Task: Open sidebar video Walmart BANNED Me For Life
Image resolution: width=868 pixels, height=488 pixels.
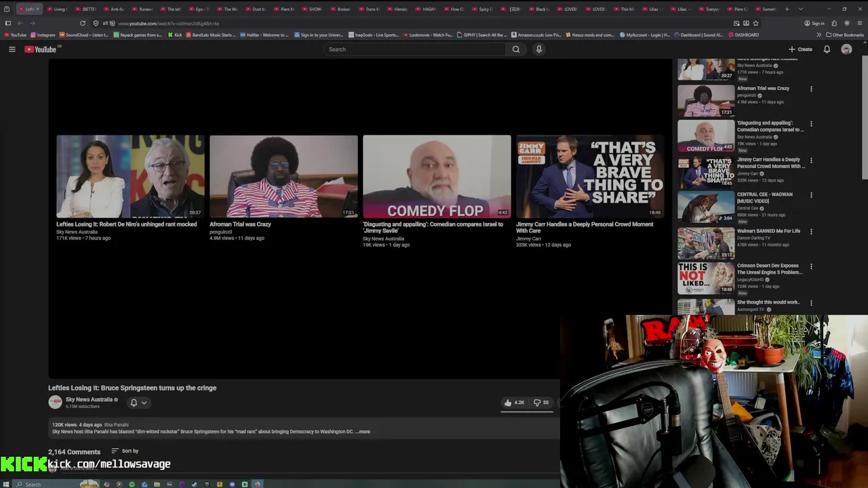Action: pos(706,243)
